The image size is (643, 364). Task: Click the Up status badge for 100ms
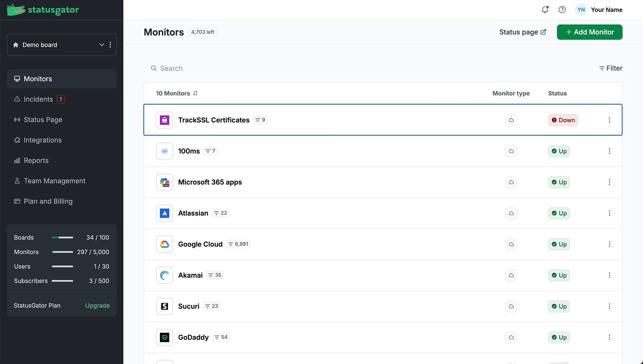(559, 151)
